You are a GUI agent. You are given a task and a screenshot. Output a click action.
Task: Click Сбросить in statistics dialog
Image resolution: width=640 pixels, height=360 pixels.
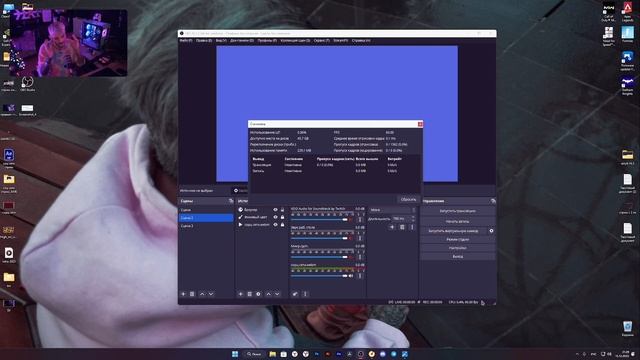click(x=408, y=200)
